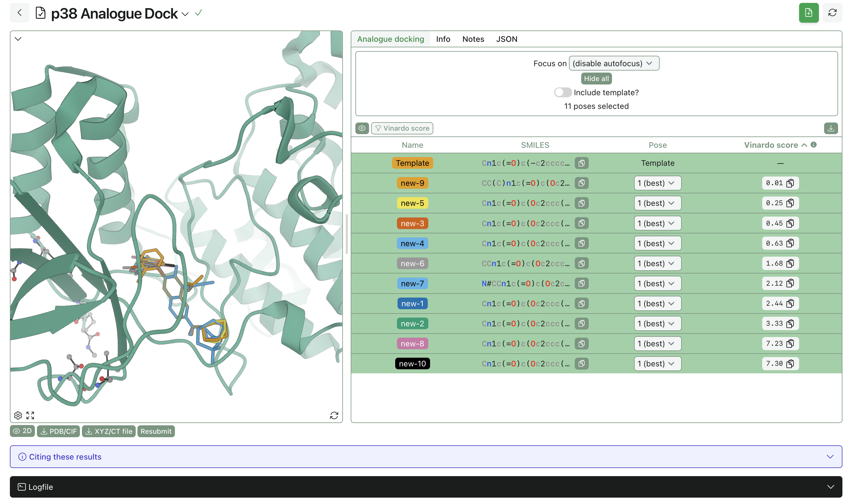Show the Vinardo score info tooltip

pos(813,145)
